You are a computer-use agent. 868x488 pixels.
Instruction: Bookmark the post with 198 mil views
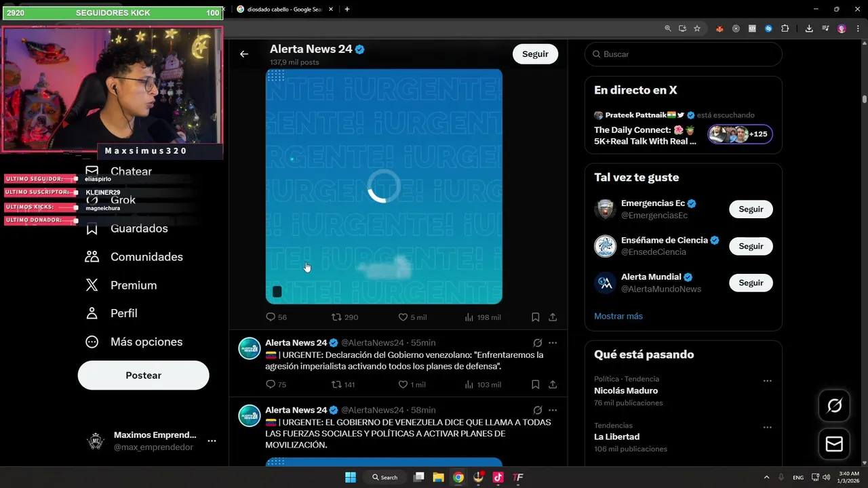point(535,317)
